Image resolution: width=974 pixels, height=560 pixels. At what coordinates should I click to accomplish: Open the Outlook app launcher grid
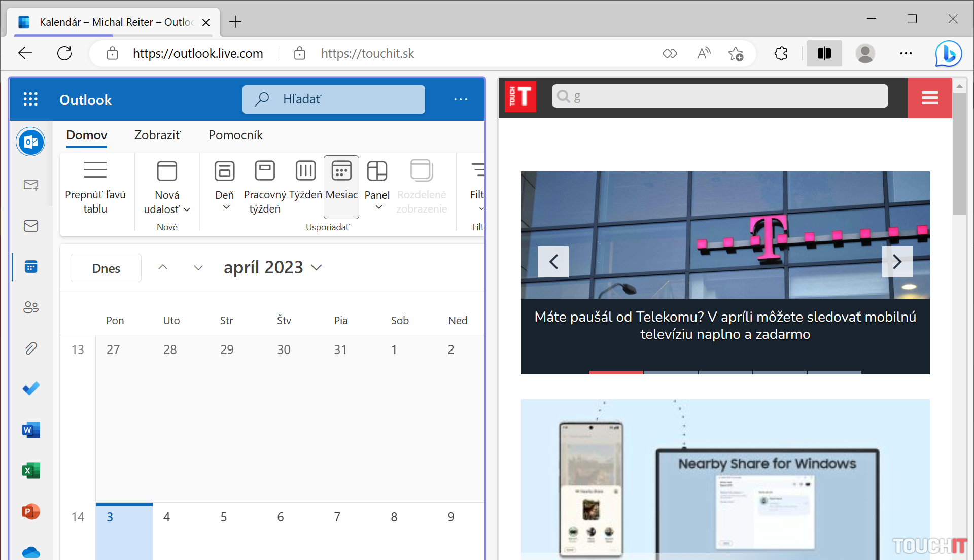coord(30,99)
